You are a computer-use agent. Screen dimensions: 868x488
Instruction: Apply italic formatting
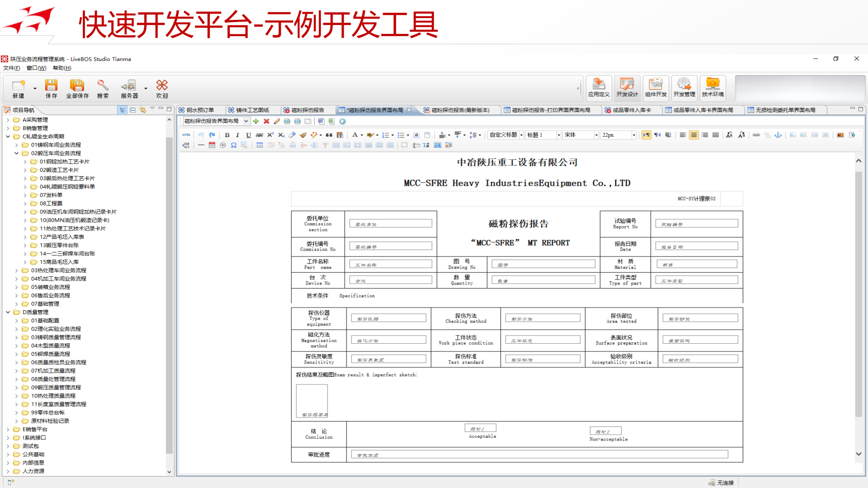pos(237,135)
